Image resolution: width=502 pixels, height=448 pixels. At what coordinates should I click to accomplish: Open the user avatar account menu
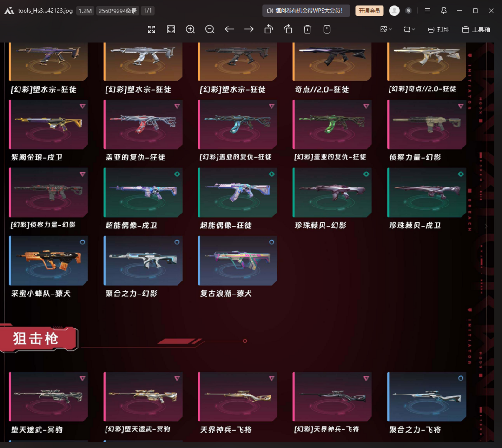(x=394, y=11)
